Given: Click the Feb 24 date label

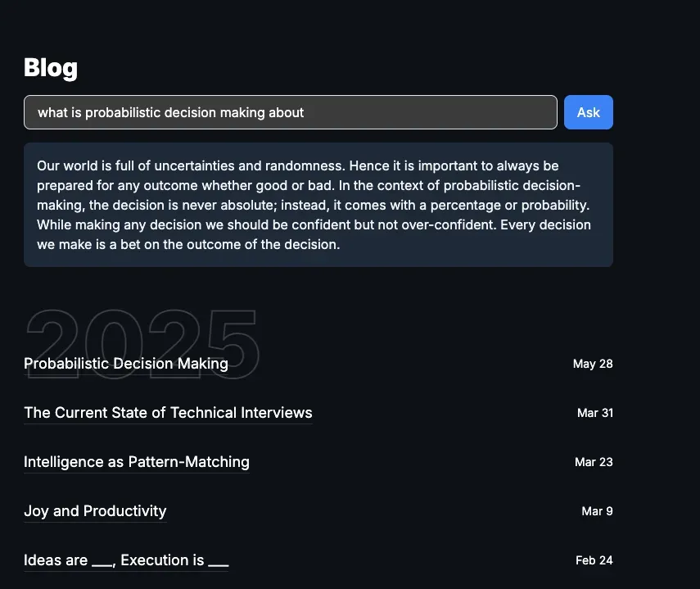Looking at the screenshot, I should pyautogui.click(x=594, y=560).
